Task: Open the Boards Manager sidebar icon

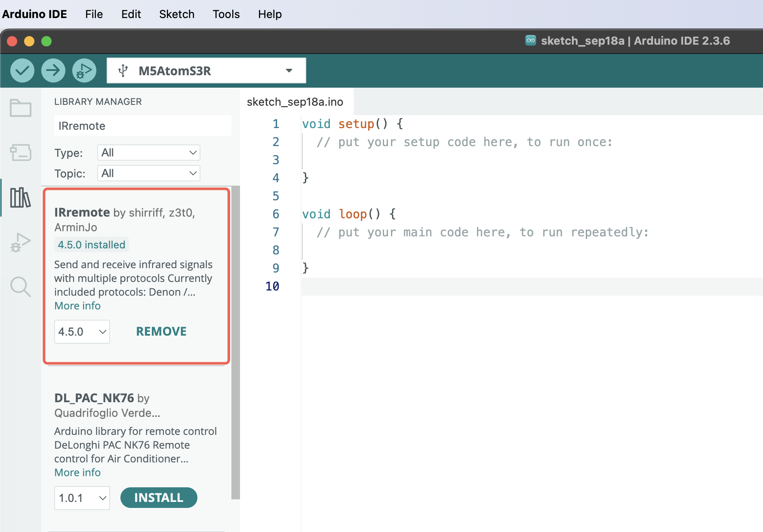Action: click(x=21, y=153)
